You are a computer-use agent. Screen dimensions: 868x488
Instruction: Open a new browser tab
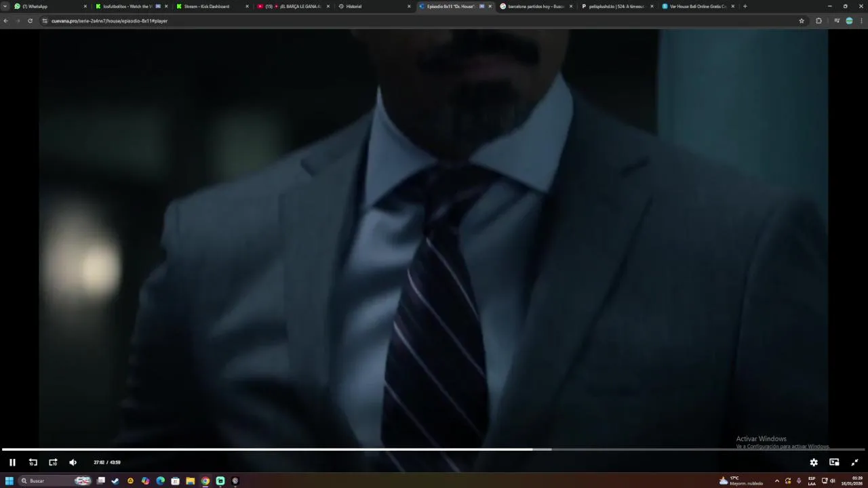point(745,6)
